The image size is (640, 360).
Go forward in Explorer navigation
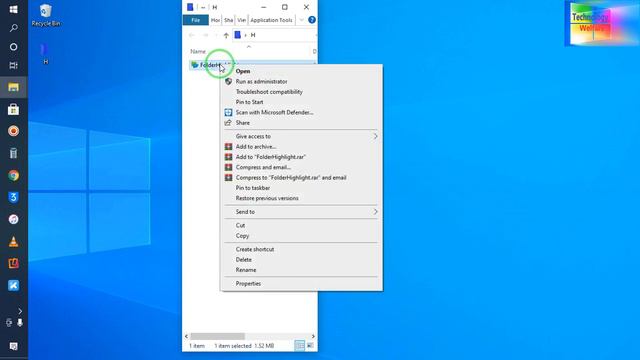pyautogui.click(x=206, y=36)
